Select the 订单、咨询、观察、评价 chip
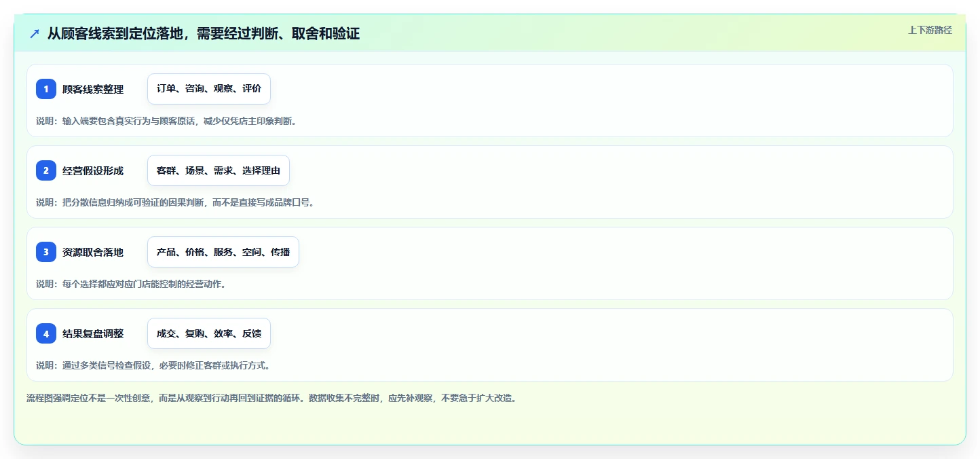The width and height of the screenshot is (980, 459). pos(209,89)
